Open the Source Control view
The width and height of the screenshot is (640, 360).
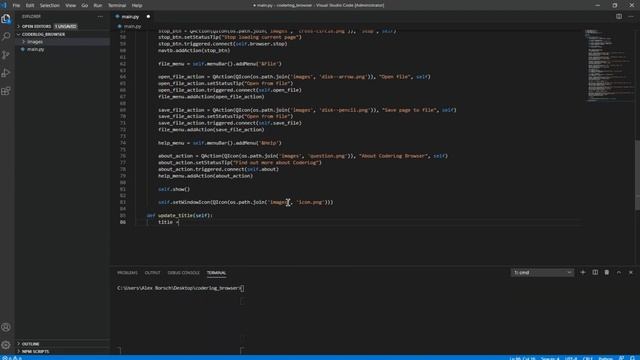[6, 55]
